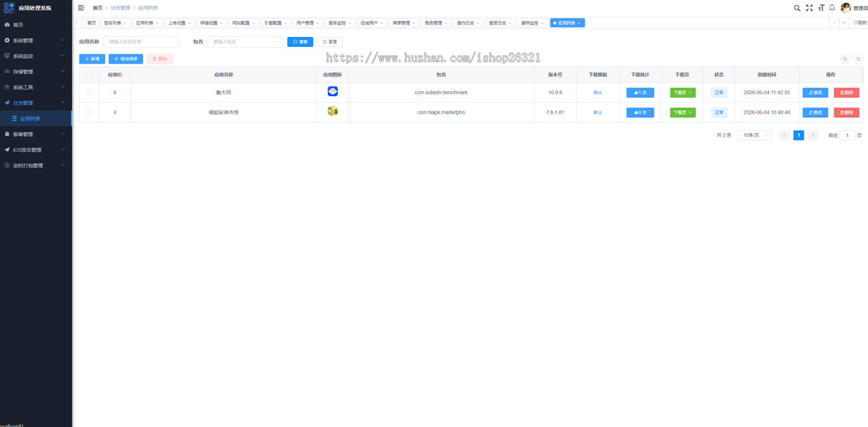Click the 请输入应用名称 input field
Screen dimensions: 868x427
(142, 42)
